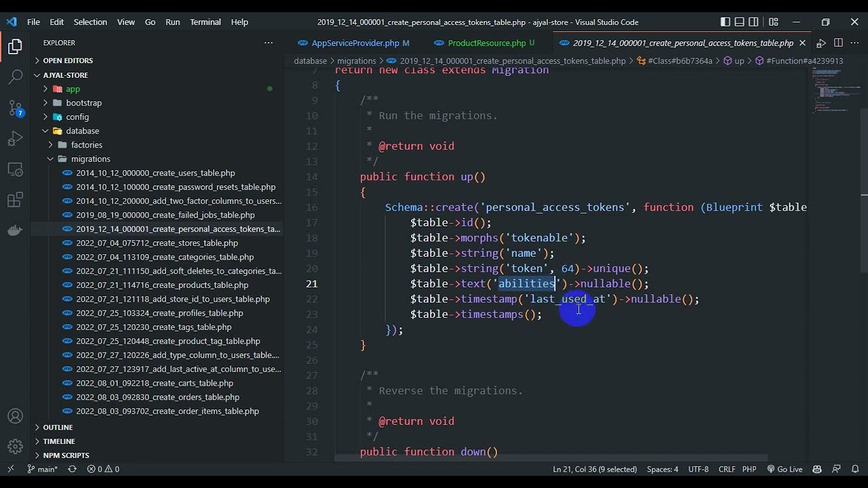Open Customize Layout icon
Viewport: 868px width, 488px height.
[x=774, y=22]
